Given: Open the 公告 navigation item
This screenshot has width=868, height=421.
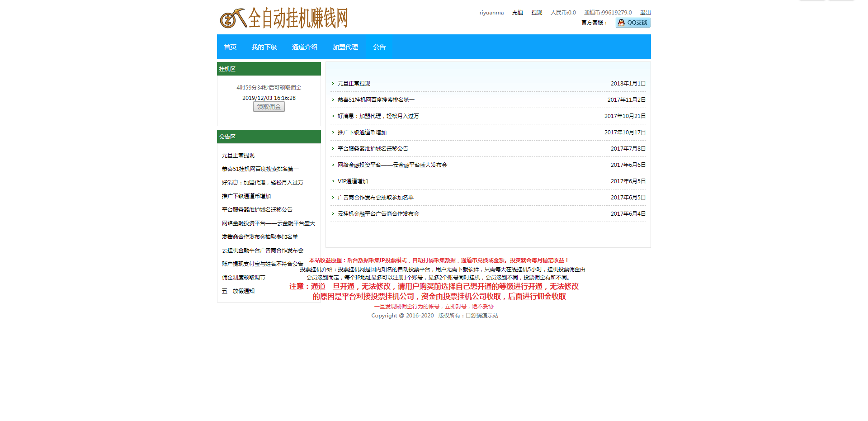Looking at the screenshot, I should 379,47.
